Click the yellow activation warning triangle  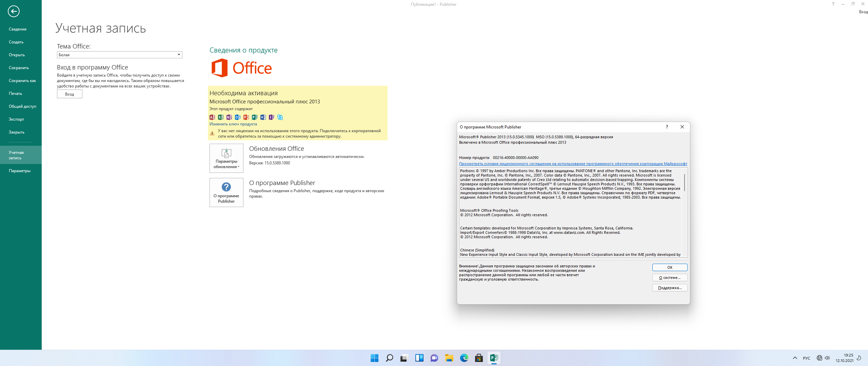coord(212,134)
